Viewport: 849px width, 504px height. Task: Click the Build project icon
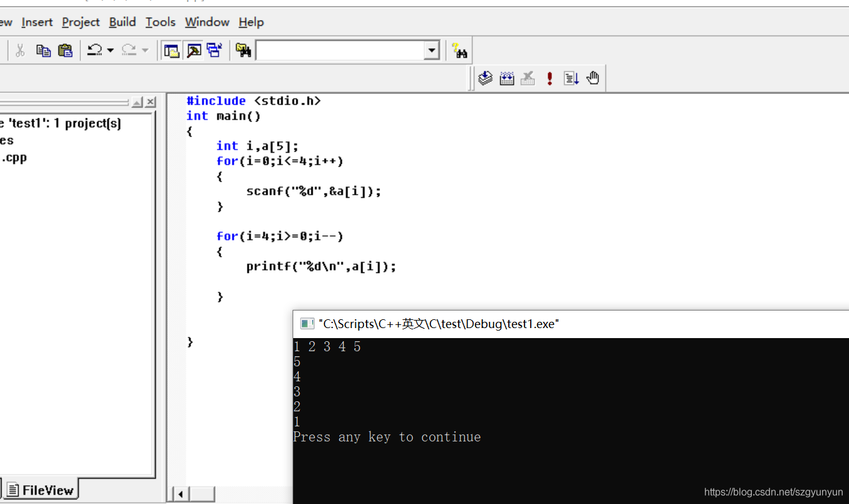tap(507, 78)
